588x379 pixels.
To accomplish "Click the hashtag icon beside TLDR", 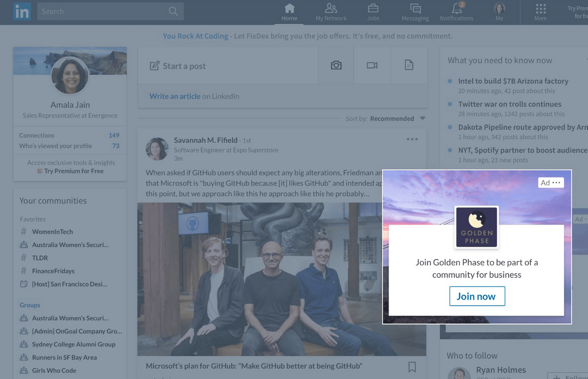I will pos(24,257).
